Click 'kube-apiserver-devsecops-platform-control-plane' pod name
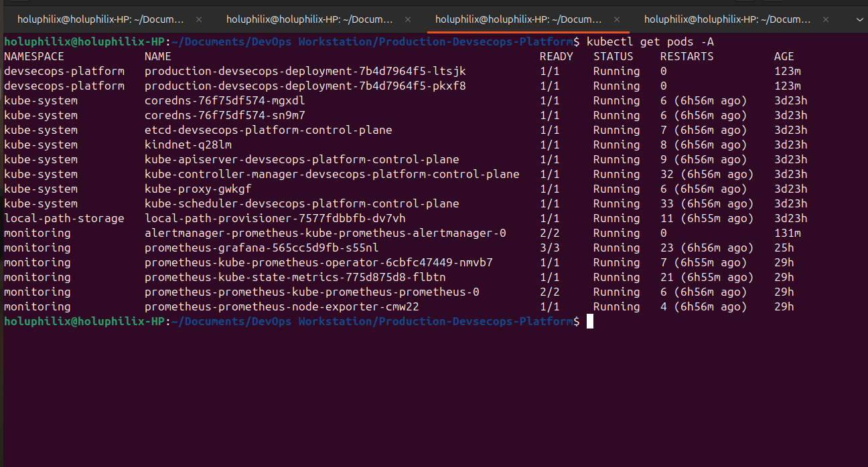Image resolution: width=868 pixels, height=467 pixels. click(x=302, y=159)
